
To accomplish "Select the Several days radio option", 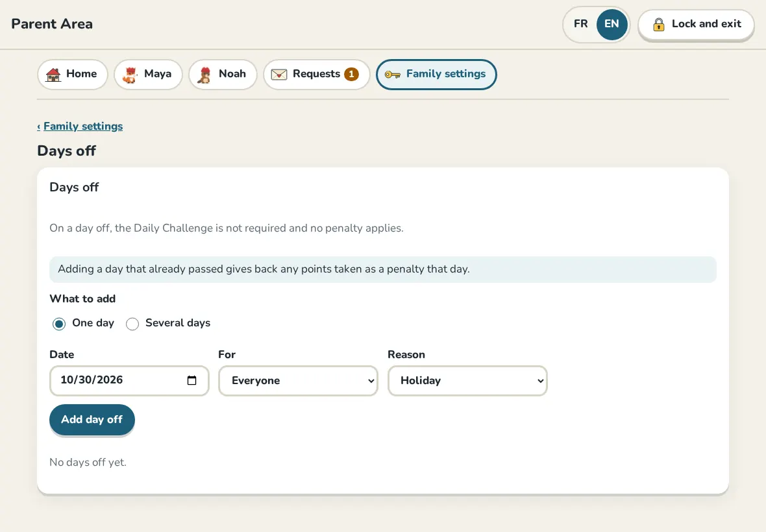I will tap(132, 324).
